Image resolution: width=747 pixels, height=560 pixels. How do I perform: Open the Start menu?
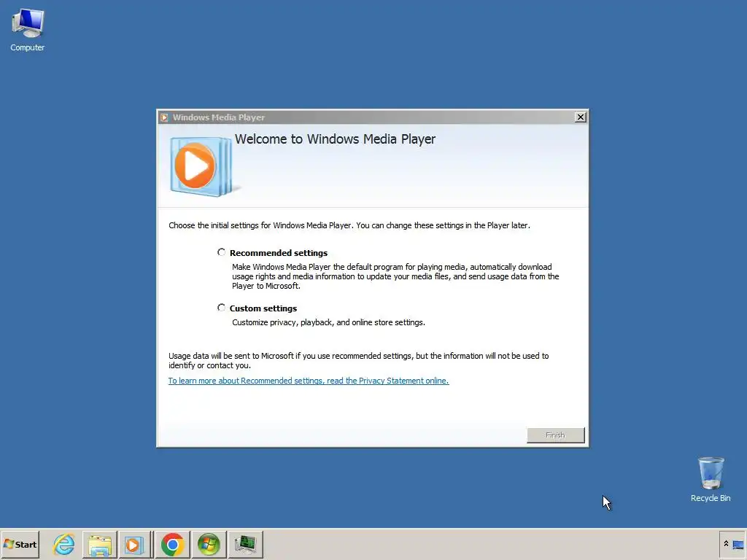coord(20,544)
